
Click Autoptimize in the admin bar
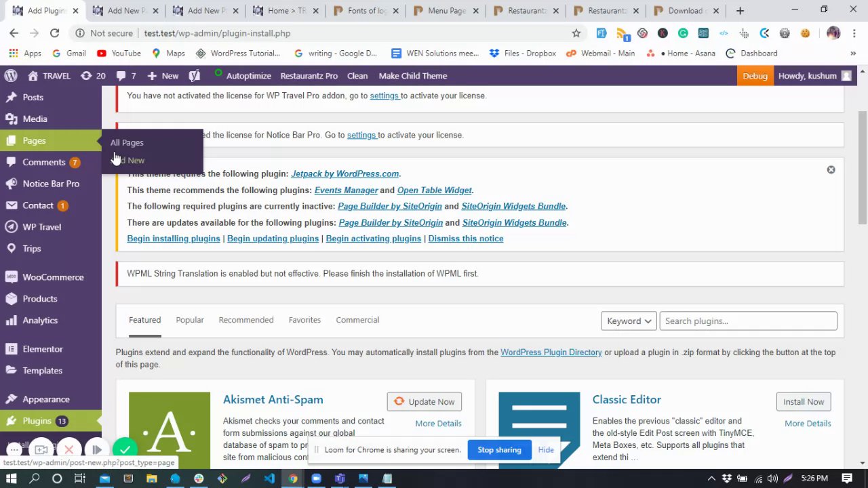pyautogui.click(x=248, y=76)
